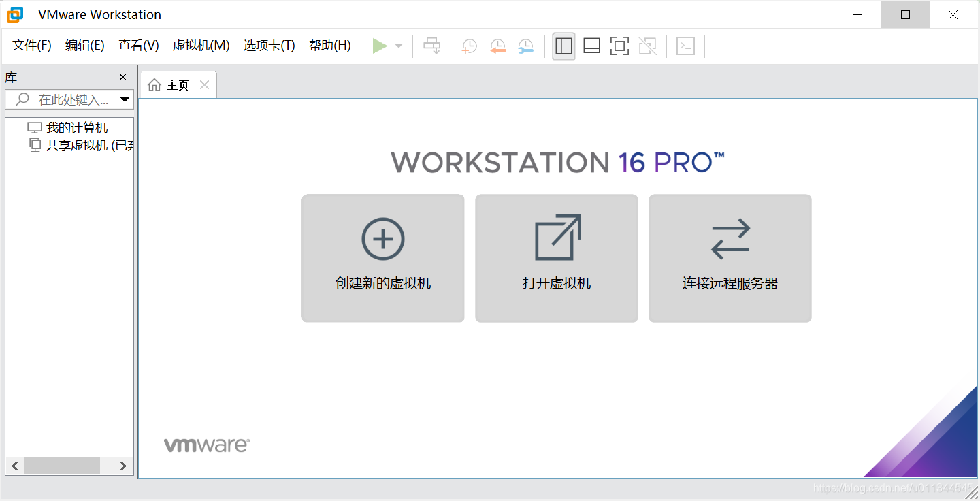Click the Take Snapshot clock icon
The height and width of the screenshot is (501, 980).
(469, 46)
